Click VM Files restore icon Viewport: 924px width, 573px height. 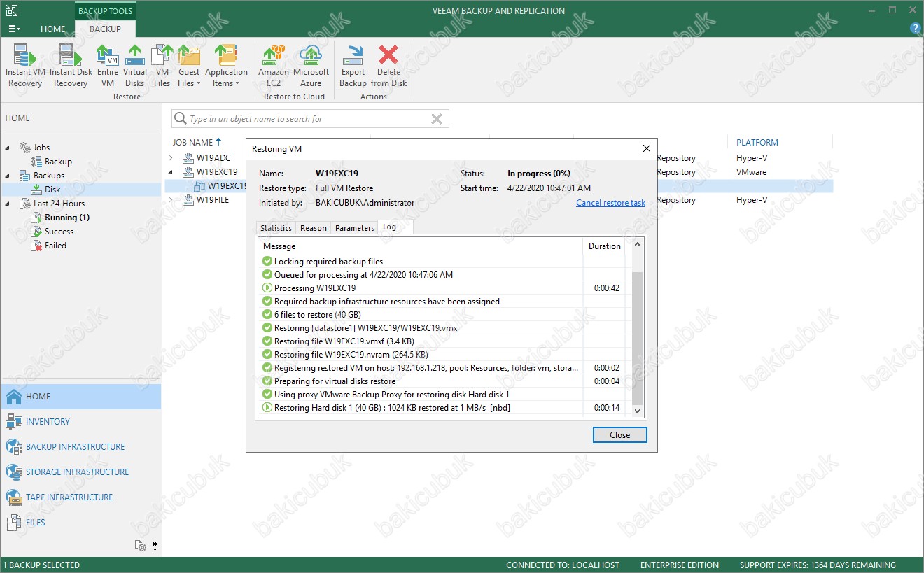coord(162,66)
